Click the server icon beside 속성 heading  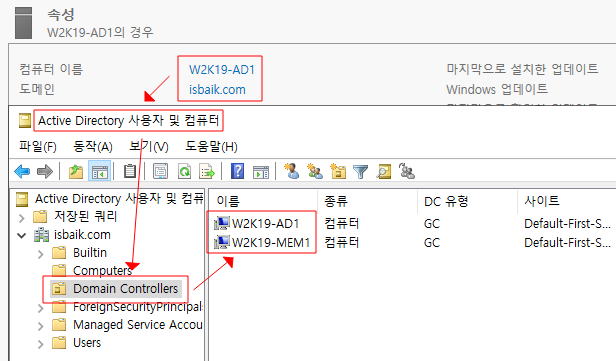[x=23, y=23]
